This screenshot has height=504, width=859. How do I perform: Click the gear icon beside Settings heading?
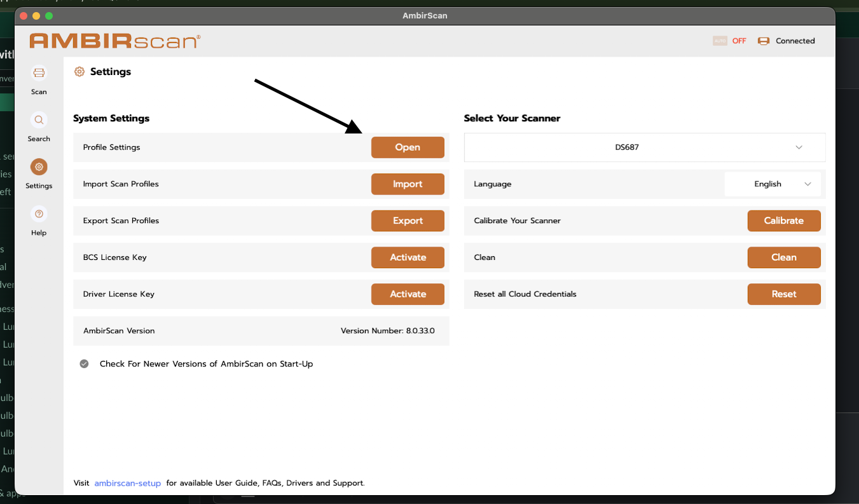(79, 72)
